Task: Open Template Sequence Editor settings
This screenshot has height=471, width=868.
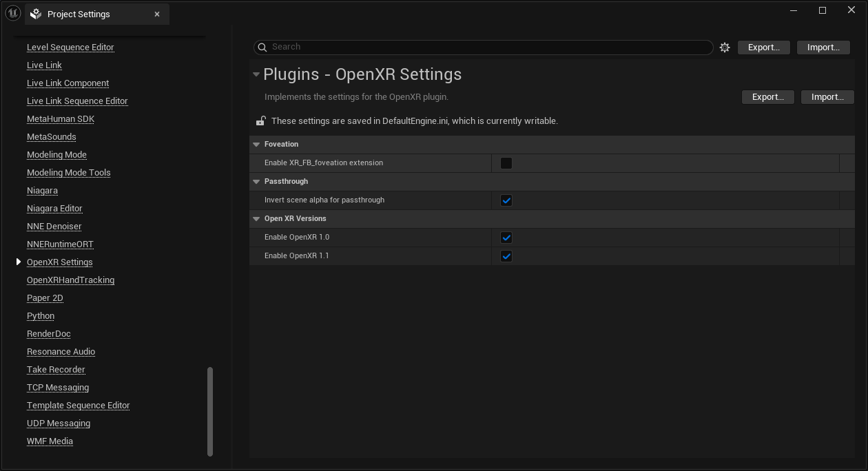Action: [78, 406]
